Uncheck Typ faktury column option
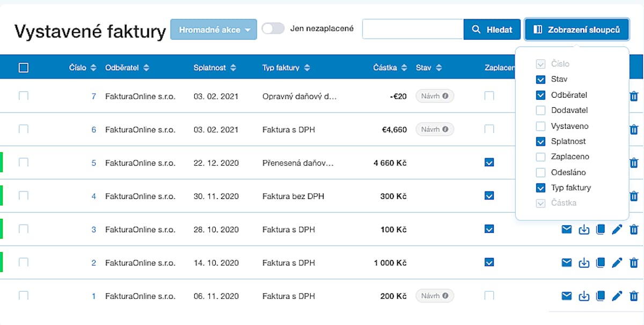This screenshot has height=325, width=644. pyautogui.click(x=541, y=188)
